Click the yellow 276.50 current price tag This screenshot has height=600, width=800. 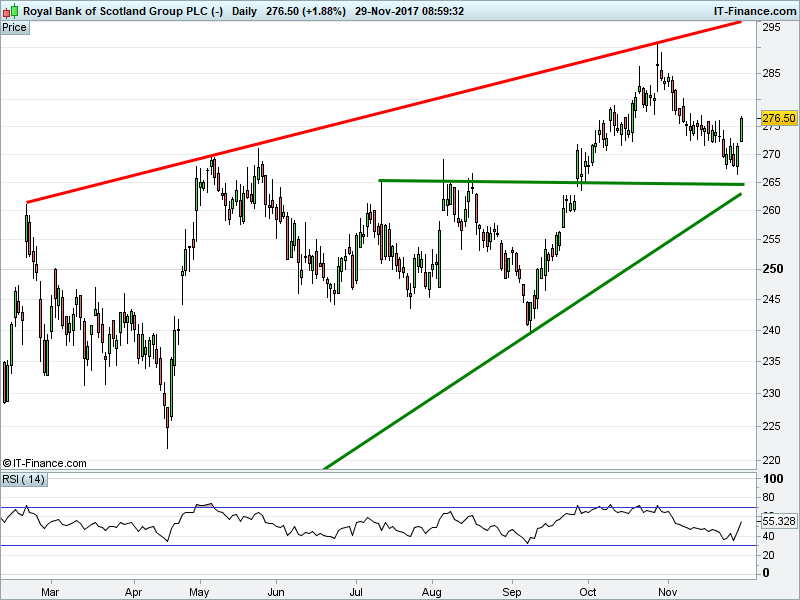point(778,118)
